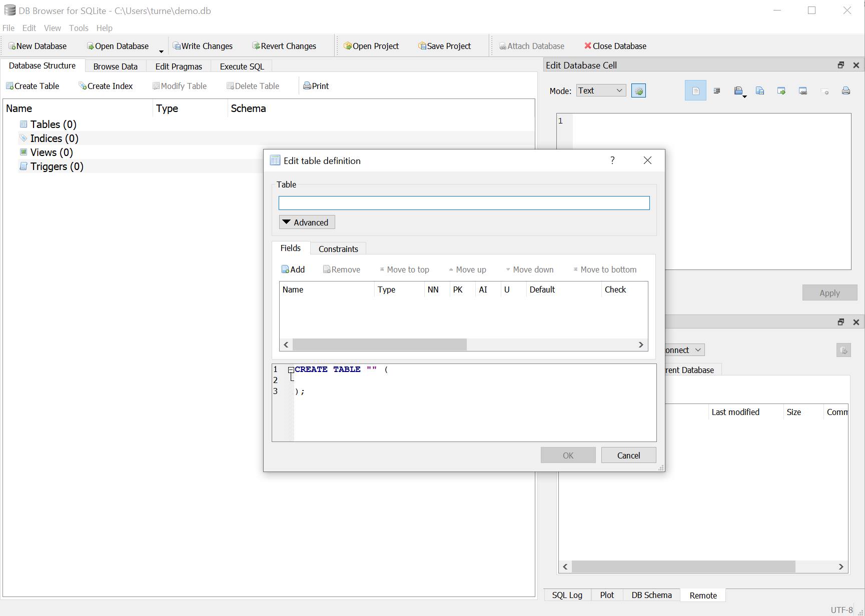Create a new database via toolbar icon

(38, 45)
